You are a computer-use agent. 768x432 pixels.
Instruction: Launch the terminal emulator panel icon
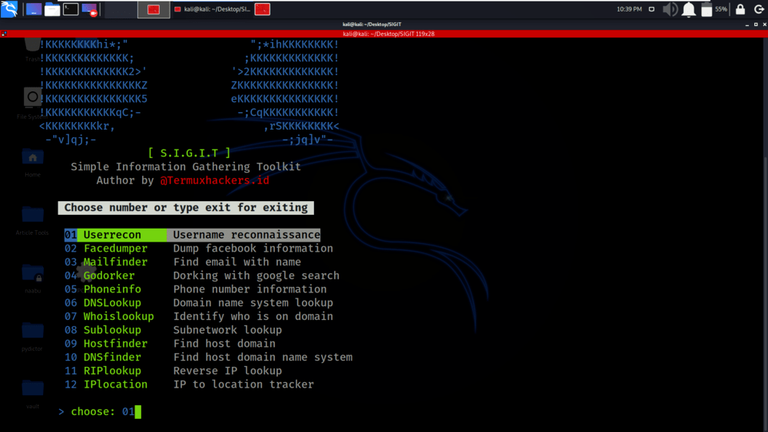tap(71, 9)
